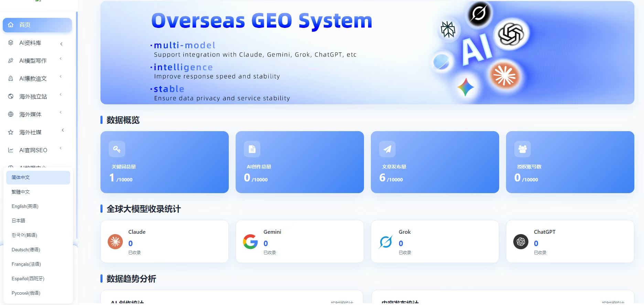Screen dimensions: 644x305
Task: Open the AI模型写作 menu item
Action: point(37,61)
